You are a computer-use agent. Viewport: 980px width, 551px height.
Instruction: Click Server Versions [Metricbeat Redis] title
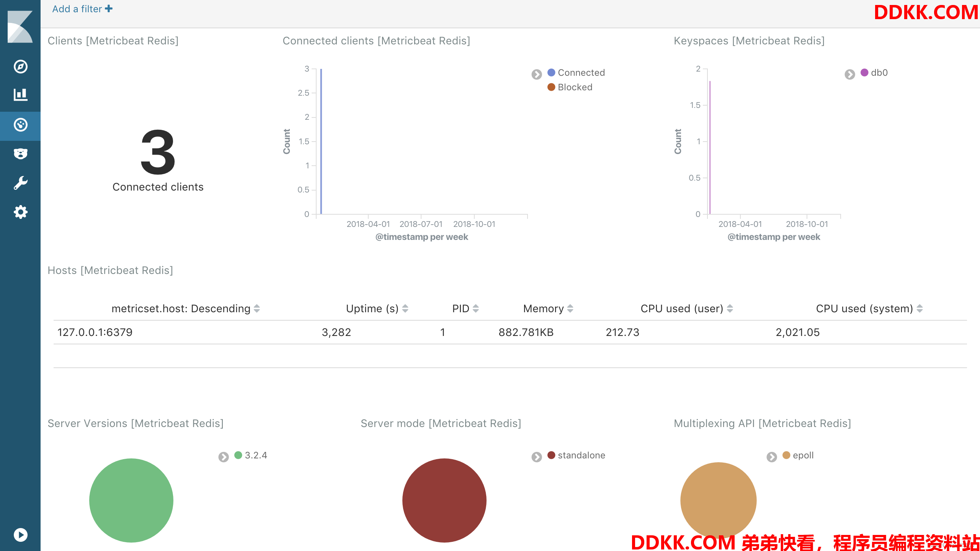136,423
